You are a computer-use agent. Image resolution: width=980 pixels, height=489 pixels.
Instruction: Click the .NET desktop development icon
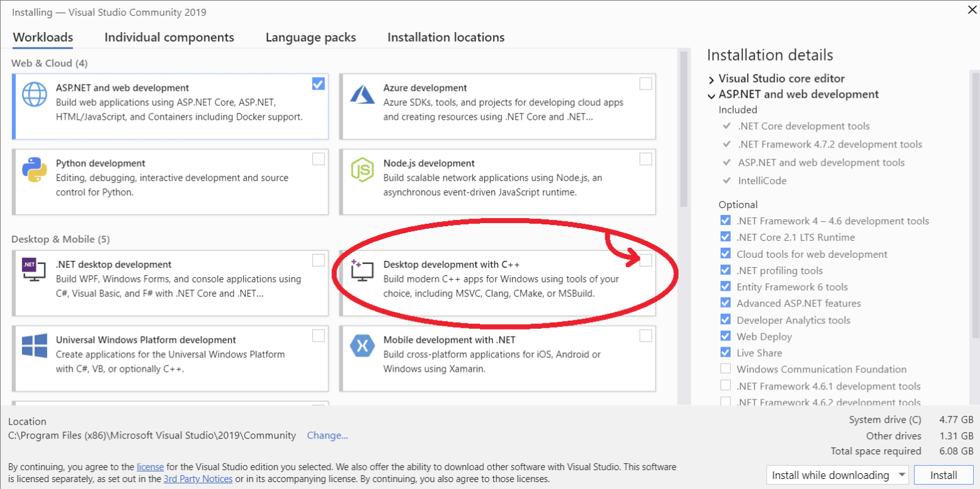[33, 272]
